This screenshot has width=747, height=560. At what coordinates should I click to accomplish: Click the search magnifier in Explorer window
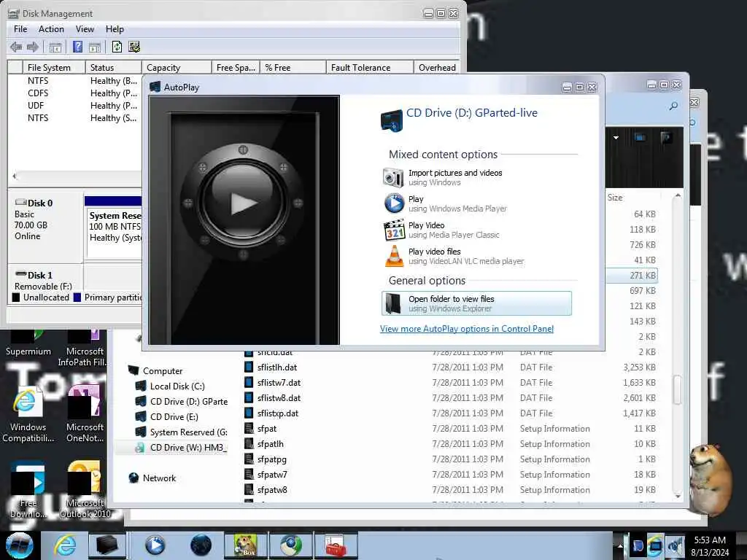coord(673,106)
